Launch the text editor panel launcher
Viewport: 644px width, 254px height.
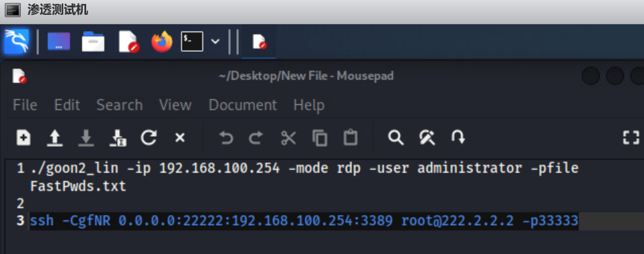point(129,42)
